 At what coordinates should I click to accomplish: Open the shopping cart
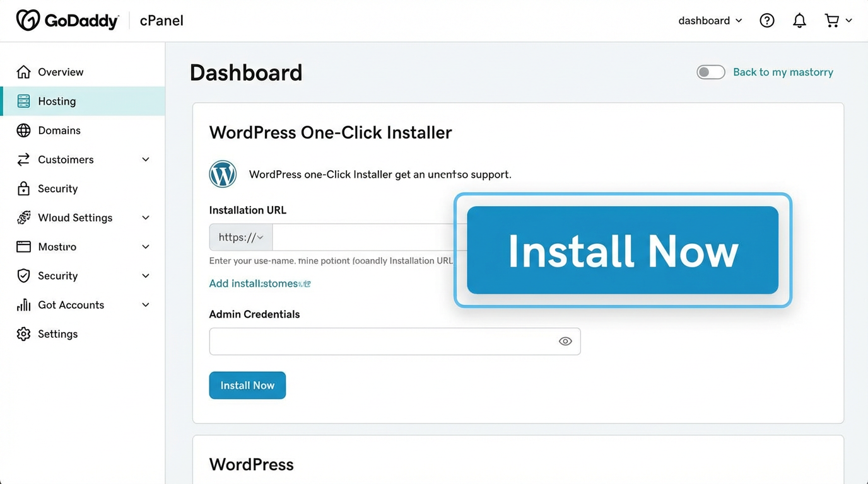point(831,20)
